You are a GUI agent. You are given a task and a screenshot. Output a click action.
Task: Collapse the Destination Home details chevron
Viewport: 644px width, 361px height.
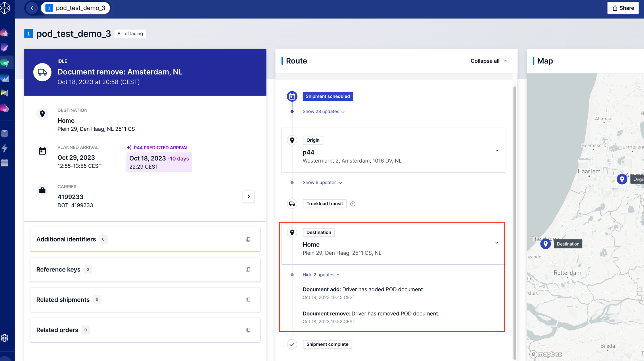[x=497, y=243]
